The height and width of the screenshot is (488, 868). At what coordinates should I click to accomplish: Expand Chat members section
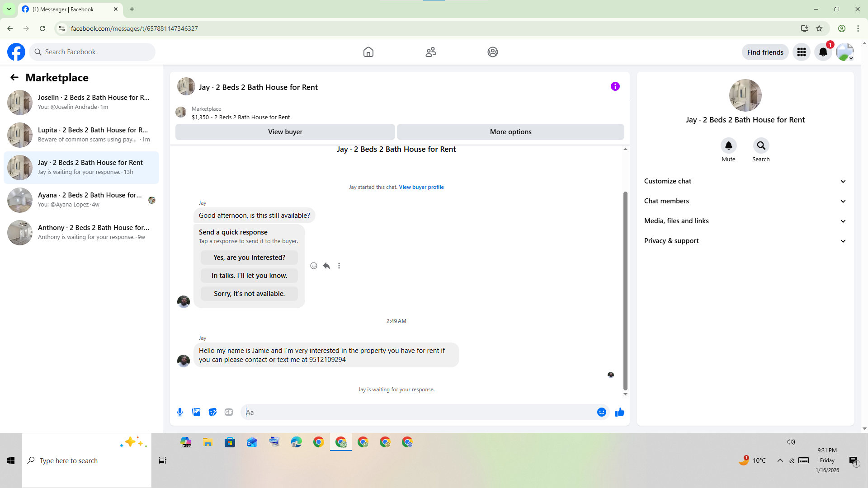tap(745, 201)
